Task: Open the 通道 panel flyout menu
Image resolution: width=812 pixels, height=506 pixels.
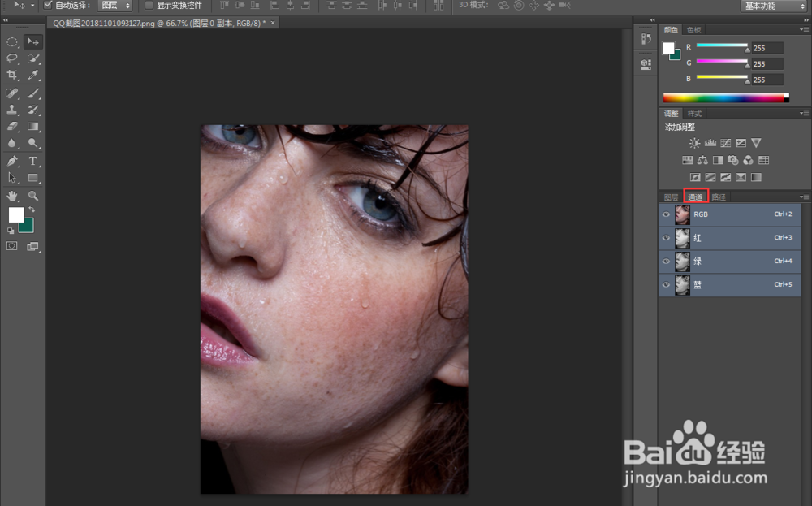Action: [x=804, y=197]
